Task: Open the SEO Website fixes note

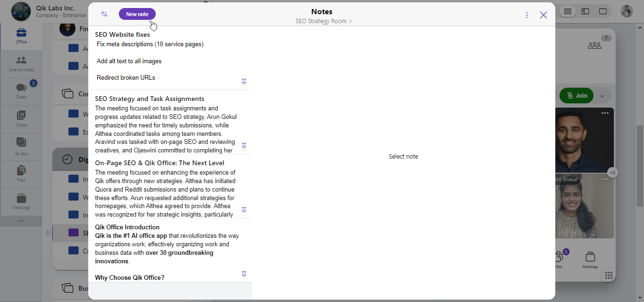Action: [x=170, y=58]
